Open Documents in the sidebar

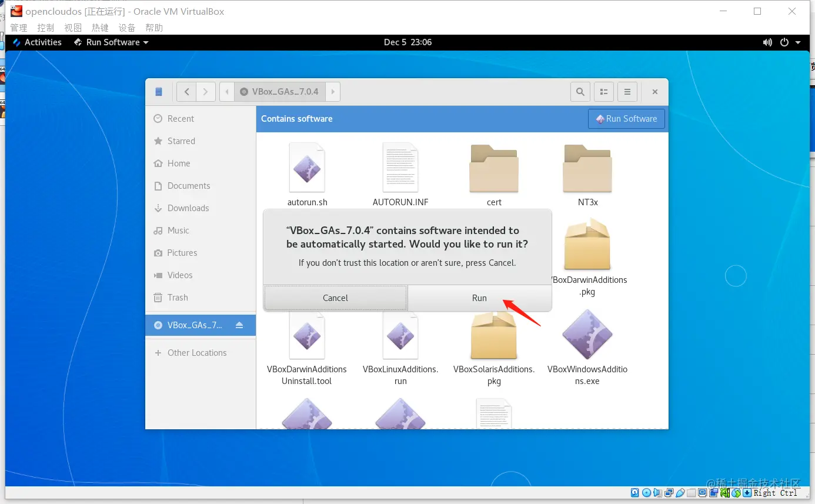tap(201, 186)
